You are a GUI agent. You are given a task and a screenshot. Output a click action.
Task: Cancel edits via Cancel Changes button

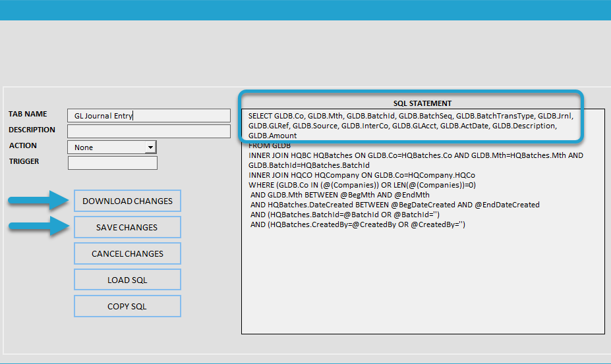point(127,253)
